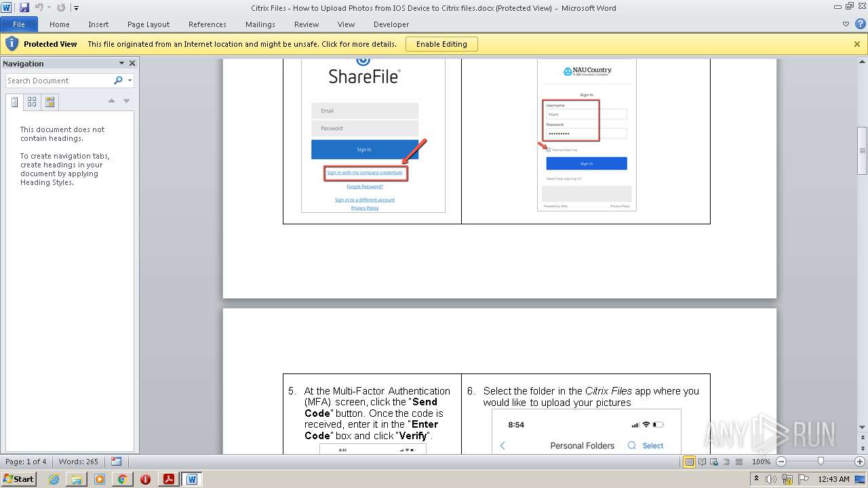Click the zoom slider handle
Viewport: 868px width, 488px height.
(x=821, y=462)
